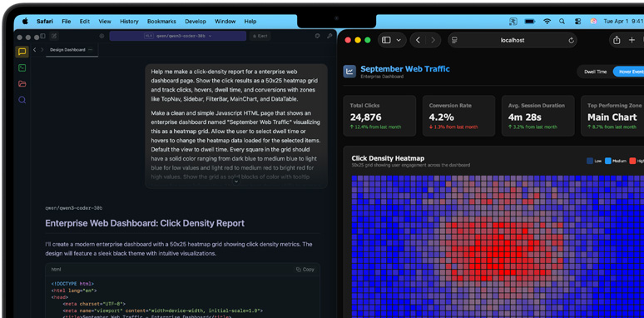
Task: Click the '4m 28s' value
Action: tap(524, 117)
